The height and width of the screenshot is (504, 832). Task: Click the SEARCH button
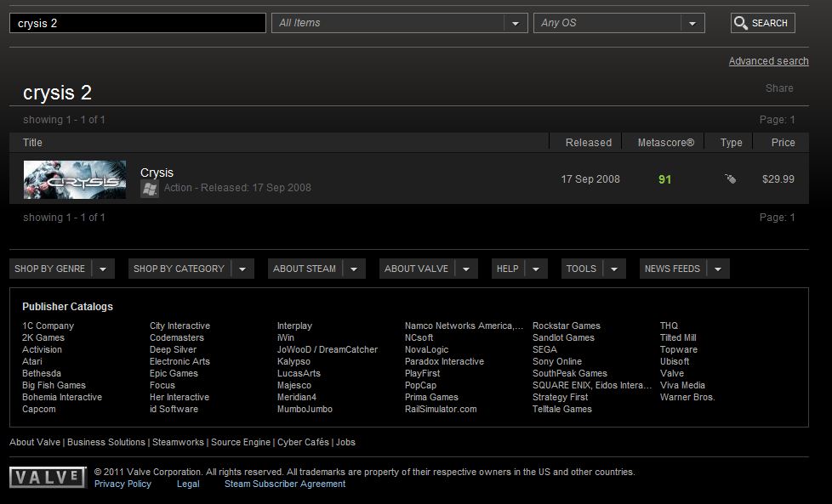[x=763, y=23]
